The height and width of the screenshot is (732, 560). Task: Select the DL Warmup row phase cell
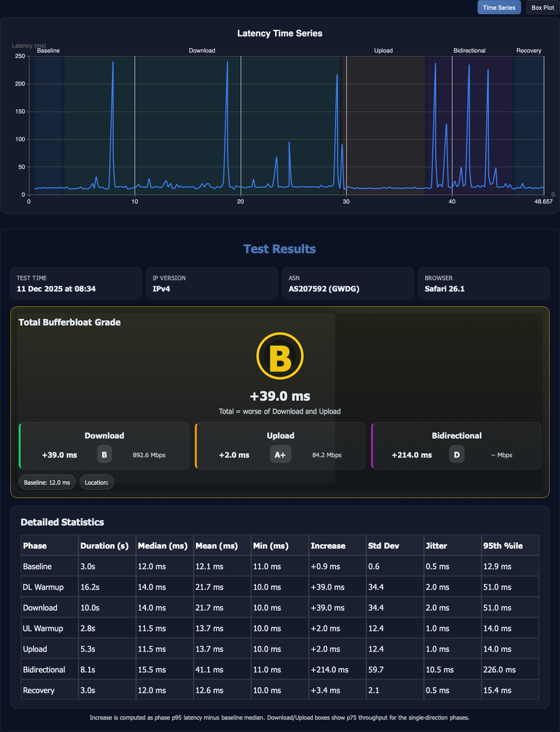[x=49, y=587]
